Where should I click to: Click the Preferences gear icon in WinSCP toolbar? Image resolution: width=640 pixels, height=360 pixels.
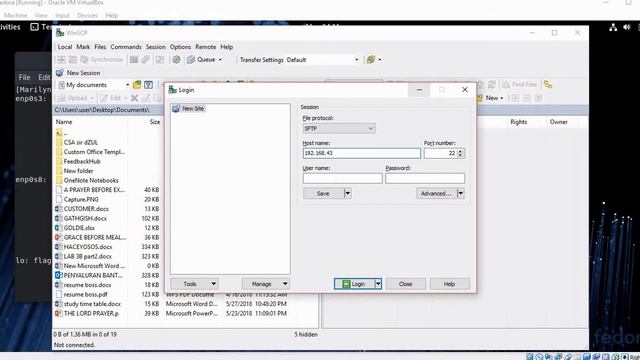point(176,60)
